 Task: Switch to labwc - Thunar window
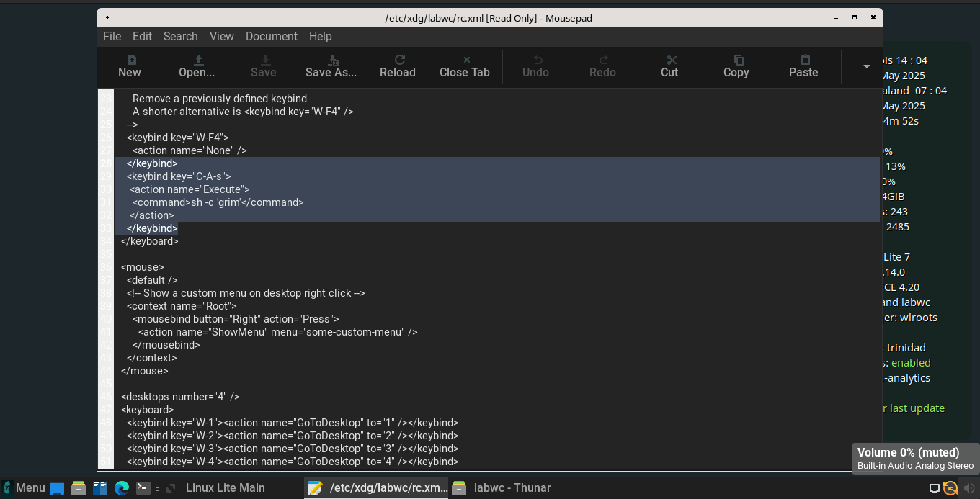tap(502, 487)
